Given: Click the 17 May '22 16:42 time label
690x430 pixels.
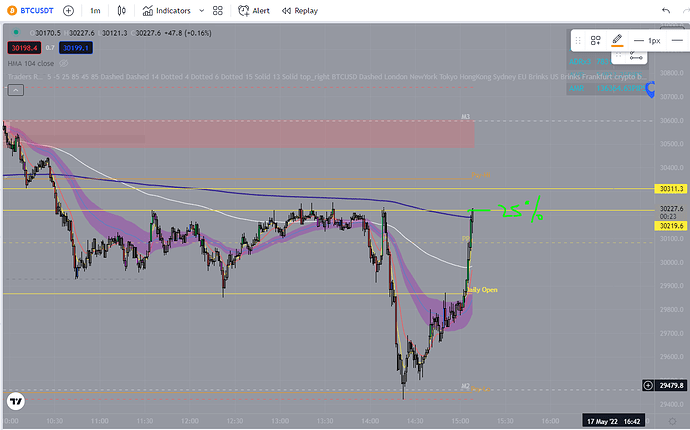Looking at the screenshot, I should pyautogui.click(x=613, y=422).
